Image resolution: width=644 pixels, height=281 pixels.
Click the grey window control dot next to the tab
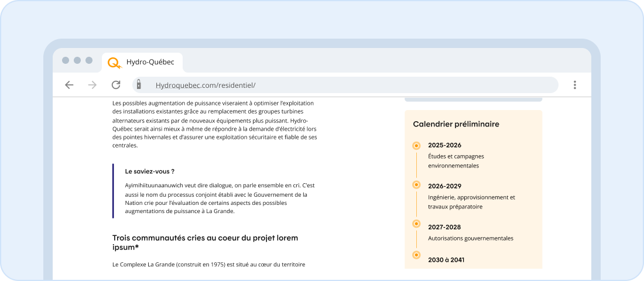pyautogui.click(x=89, y=60)
